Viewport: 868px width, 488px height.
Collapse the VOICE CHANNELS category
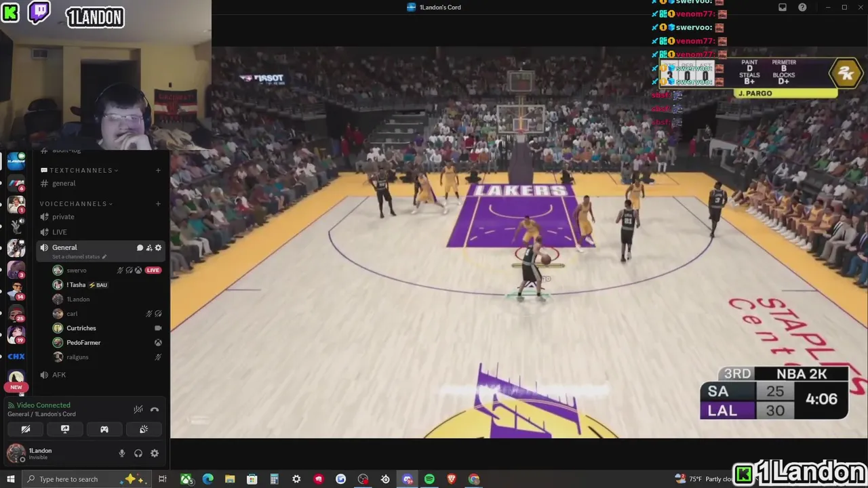pyautogui.click(x=76, y=203)
